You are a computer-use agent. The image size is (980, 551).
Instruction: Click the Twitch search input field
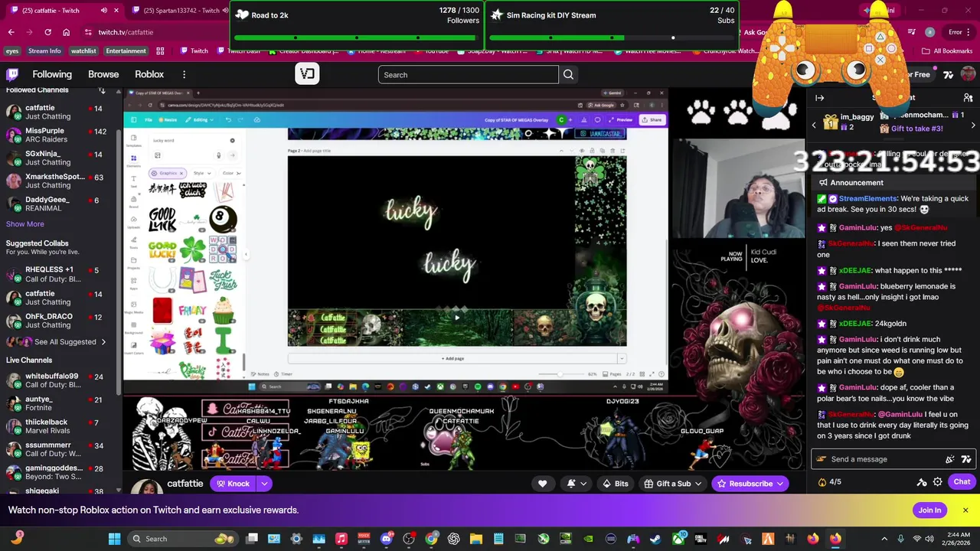[x=468, y=74]
